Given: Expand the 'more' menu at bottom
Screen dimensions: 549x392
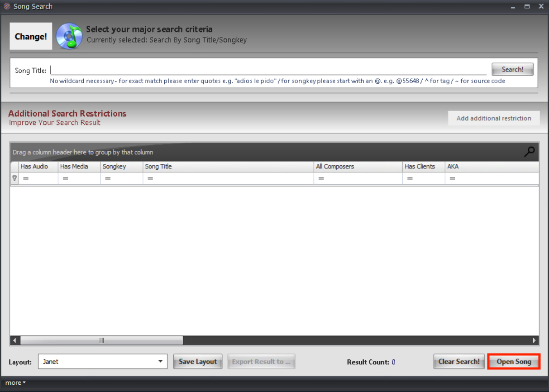Looking at the screenshot, I should coord(15,383).
